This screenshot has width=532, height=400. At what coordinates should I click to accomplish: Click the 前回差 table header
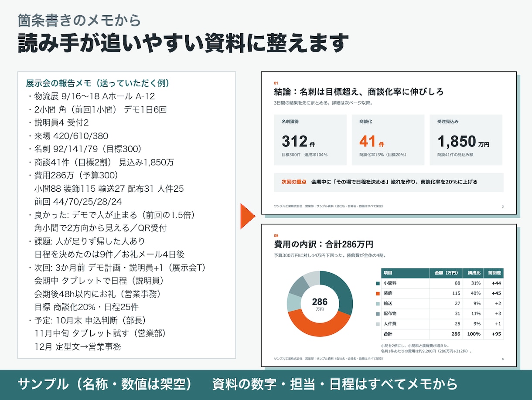click(x=494, y=273)
